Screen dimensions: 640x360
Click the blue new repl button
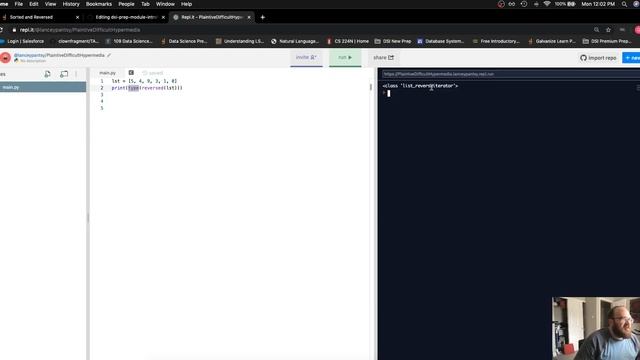[631, 58]
